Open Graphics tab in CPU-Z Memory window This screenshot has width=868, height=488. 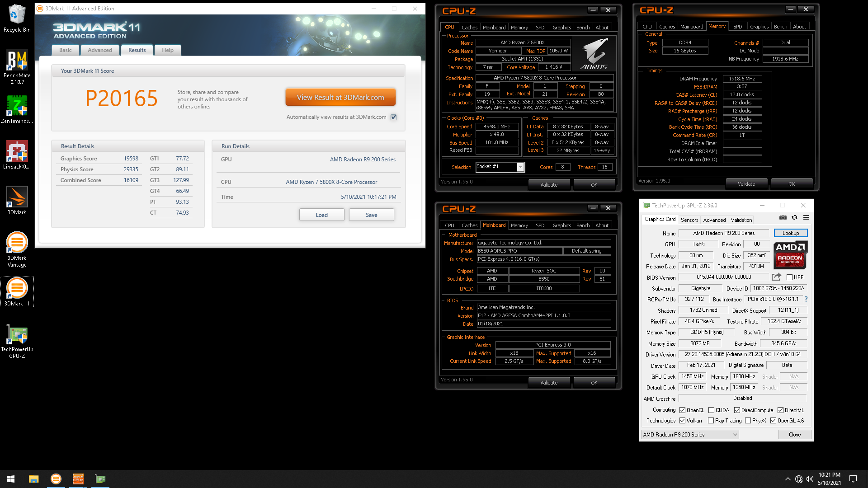(759, 27)
